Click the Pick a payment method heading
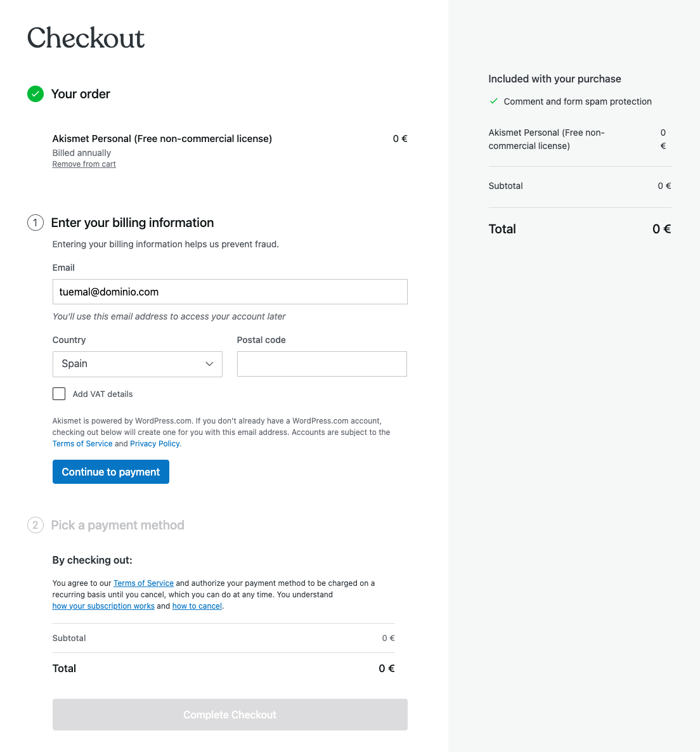The height and width of the screenshot is (752, 700). tap(117, 525)
